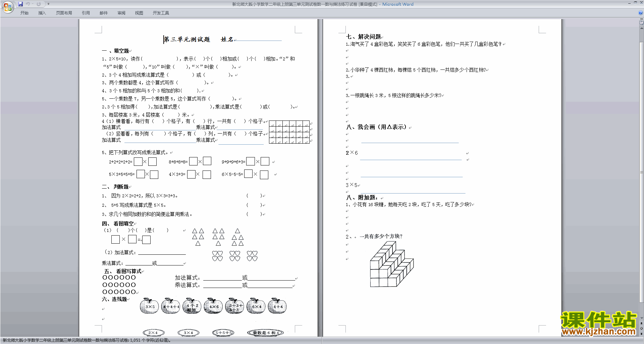Screen dimensions: 644x344
Task: Toggle the ruler view icon
Action: pyautogui.click(x=642, y=23)
